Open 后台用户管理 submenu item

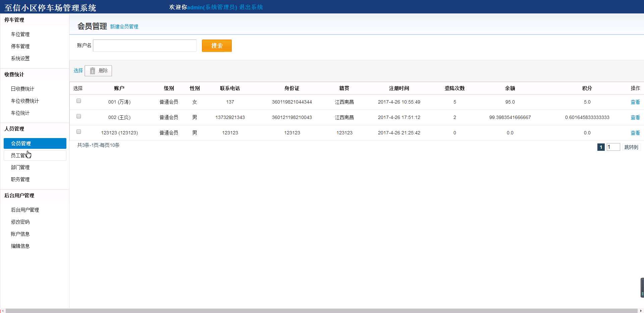tap(25, 210)
